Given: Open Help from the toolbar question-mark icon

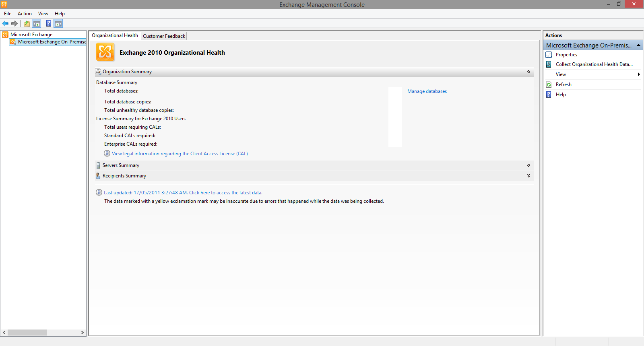Looking at the screenshot, I should [x=49, y=23].
